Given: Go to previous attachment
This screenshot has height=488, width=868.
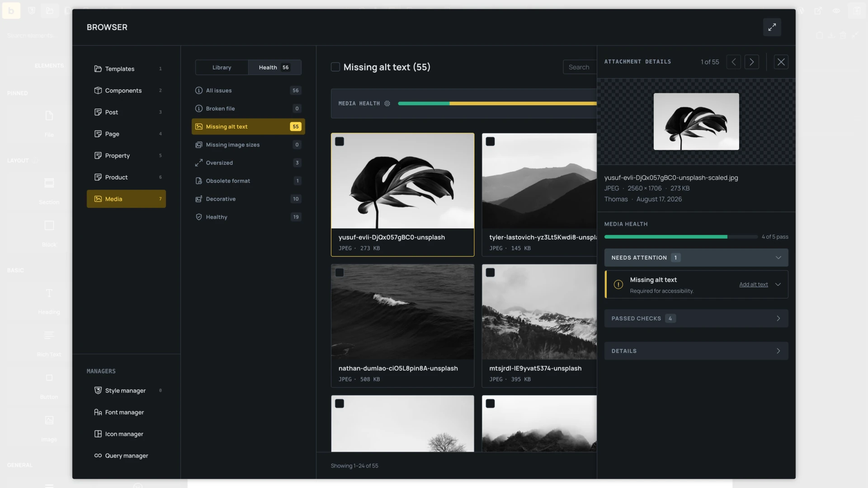Looking at the screenshot, I should pyautogui.click(x=733, y=62).
